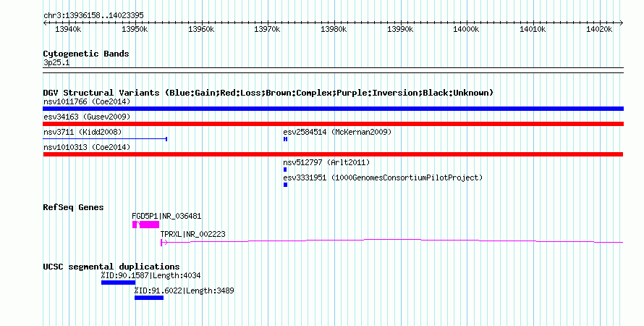Click the right arrowhead of the ruler
The width and height of the screenshot is (644, 326).
point(622,23)
